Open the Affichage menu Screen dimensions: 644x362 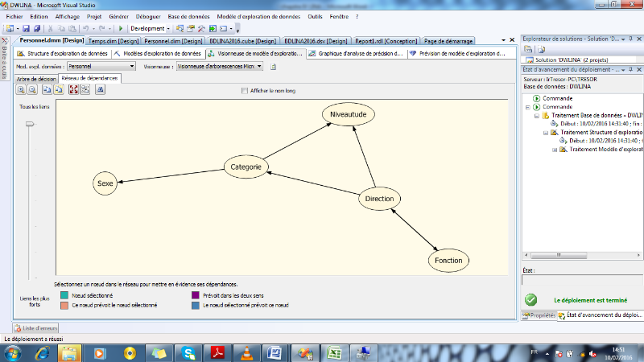[68, 16]
